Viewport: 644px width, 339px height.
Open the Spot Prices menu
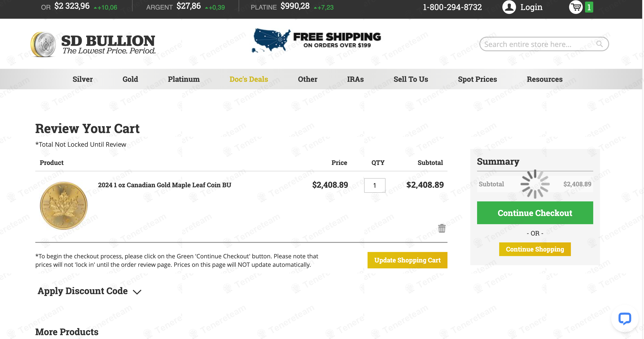[477, 79]
